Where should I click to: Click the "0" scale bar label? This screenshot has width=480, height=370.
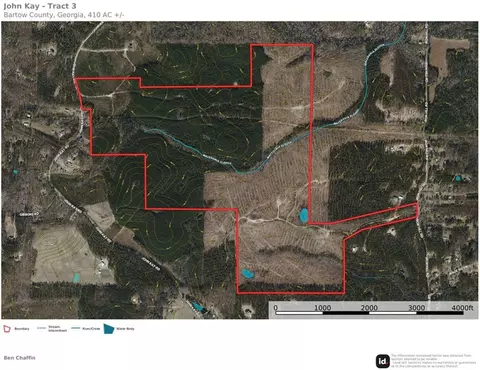[276, 308]
